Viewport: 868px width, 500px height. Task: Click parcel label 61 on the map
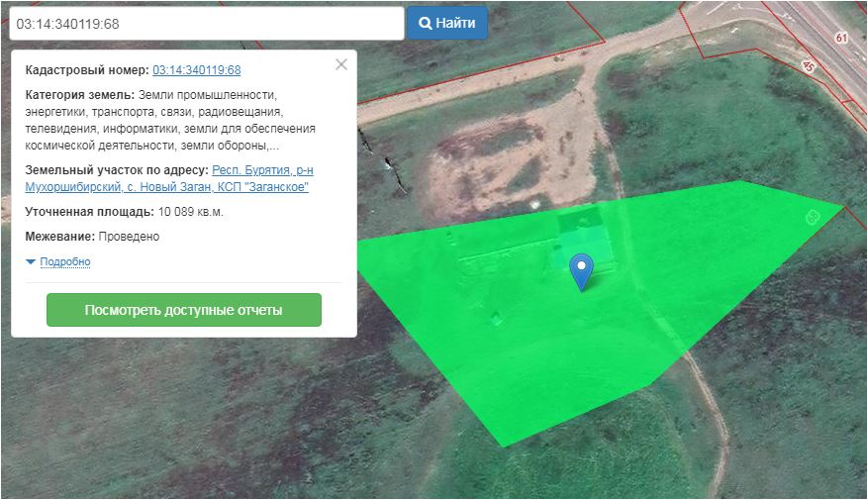tap(840, 38)
